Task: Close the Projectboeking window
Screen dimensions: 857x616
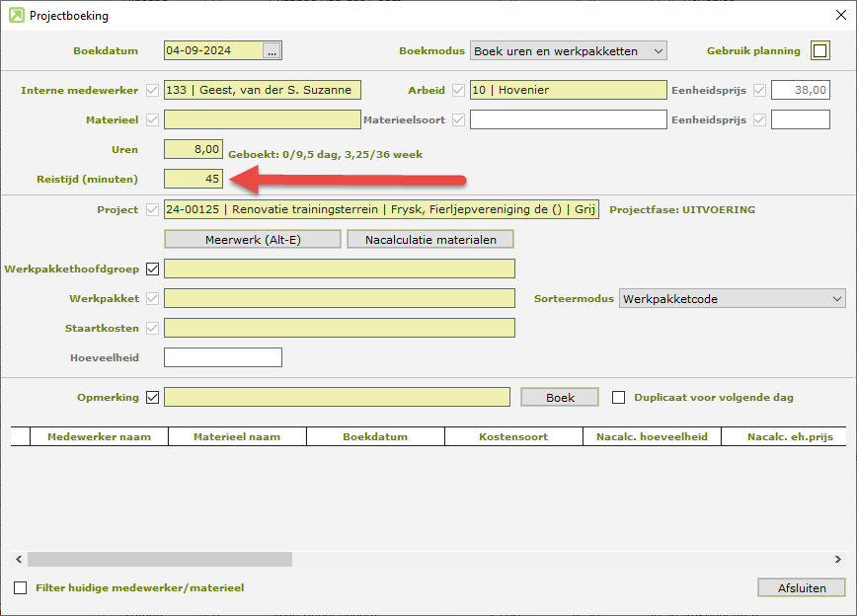Action: click(x=833, y=16)
